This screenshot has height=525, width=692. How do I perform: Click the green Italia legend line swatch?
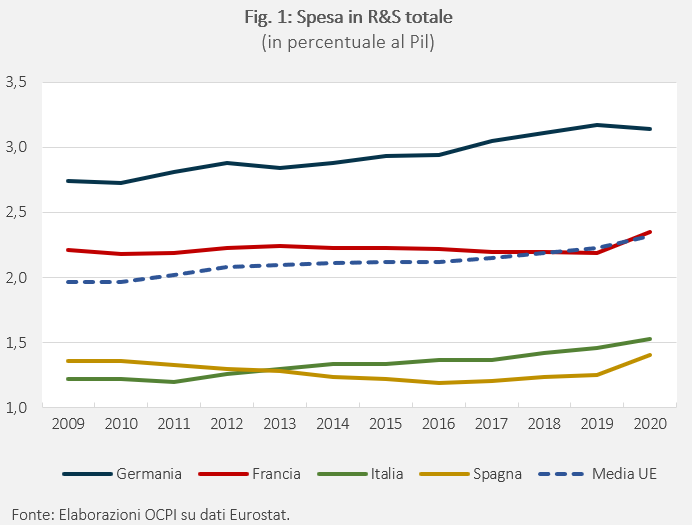342,474
